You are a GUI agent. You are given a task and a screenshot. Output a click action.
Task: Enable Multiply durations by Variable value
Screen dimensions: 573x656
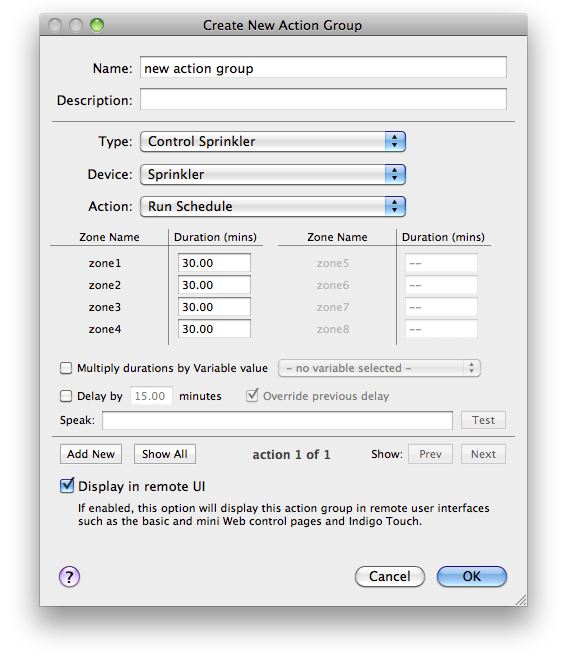click(66, 368)
